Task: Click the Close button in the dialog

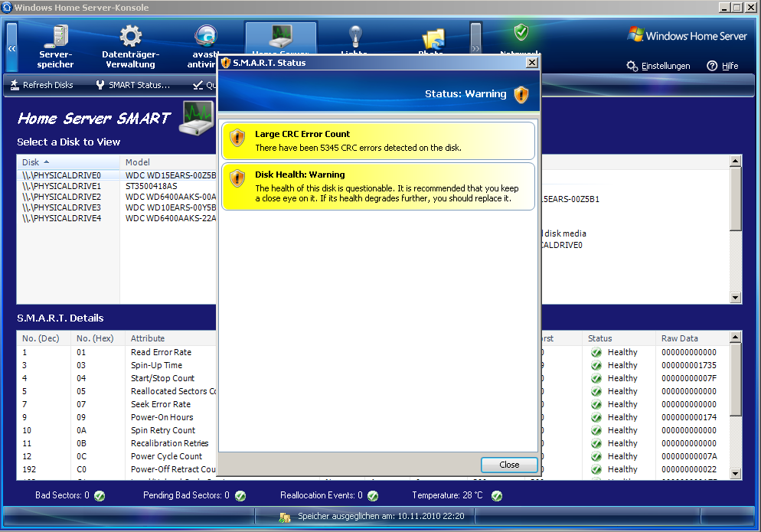Action: 509,465
